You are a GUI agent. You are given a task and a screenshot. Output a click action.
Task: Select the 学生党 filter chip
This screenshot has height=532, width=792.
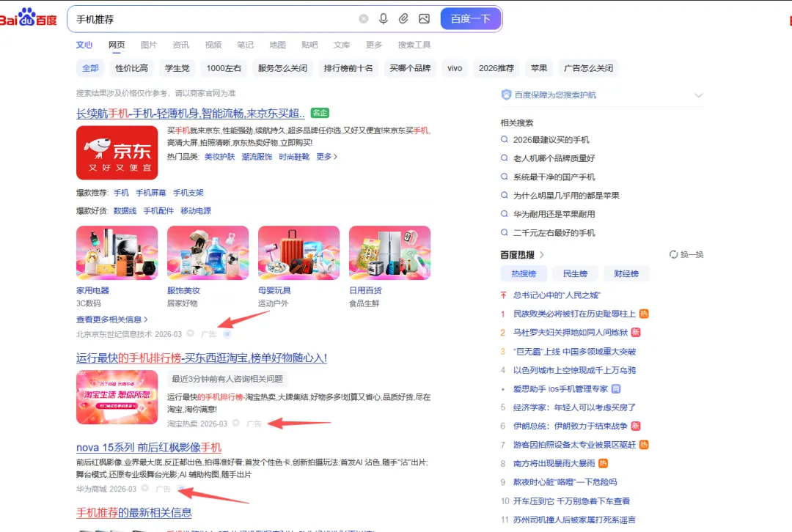click(177, 68)
